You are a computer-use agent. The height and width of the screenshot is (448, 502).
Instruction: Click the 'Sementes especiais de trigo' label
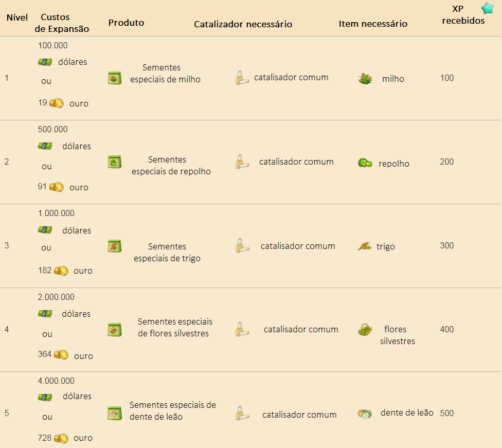pyautogui.click(x=167, y=253)
